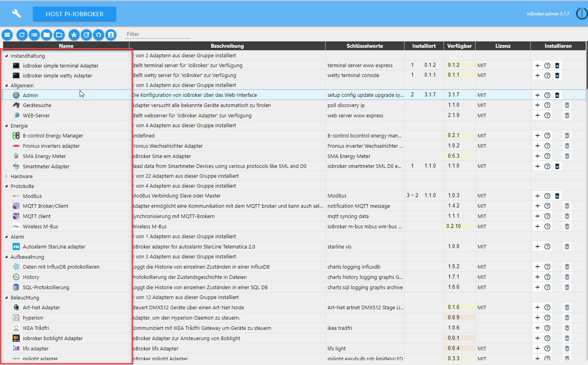Viewport: 588px width, 365px height.
Task: Install B-control Energy Manager adapter
Action: coord(537,135)
